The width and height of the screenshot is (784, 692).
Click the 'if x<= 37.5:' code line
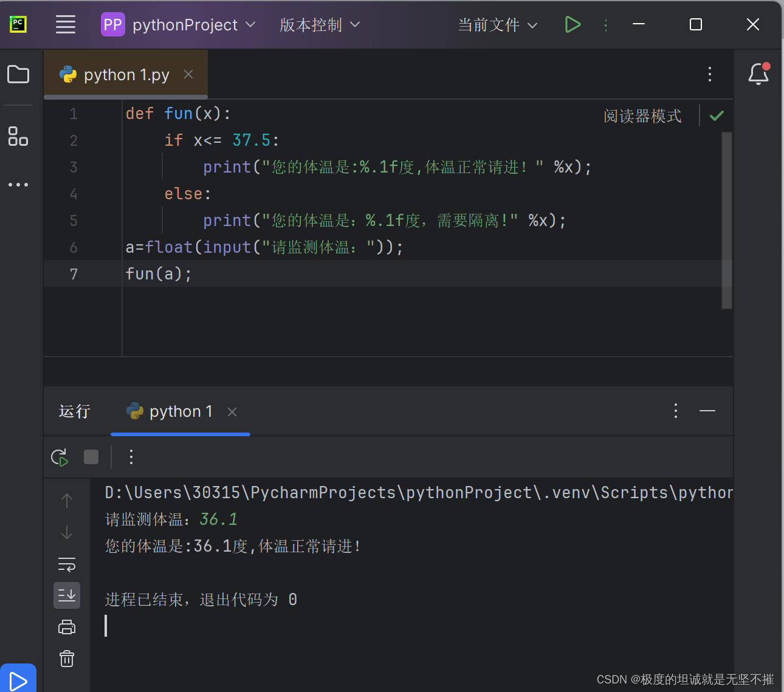pyautogui.click(x=222, y=140)
